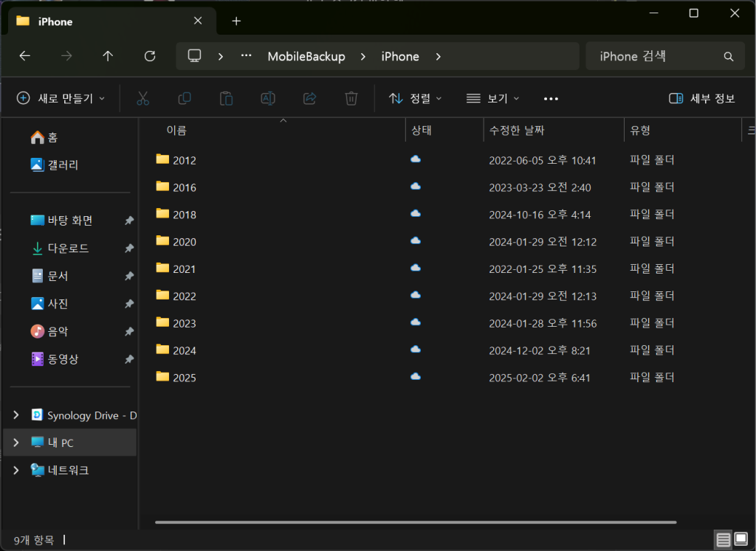Click the iPhone 검색 search field
The height and width of the screenshot is (551, 756).
(x=665, y=56)
